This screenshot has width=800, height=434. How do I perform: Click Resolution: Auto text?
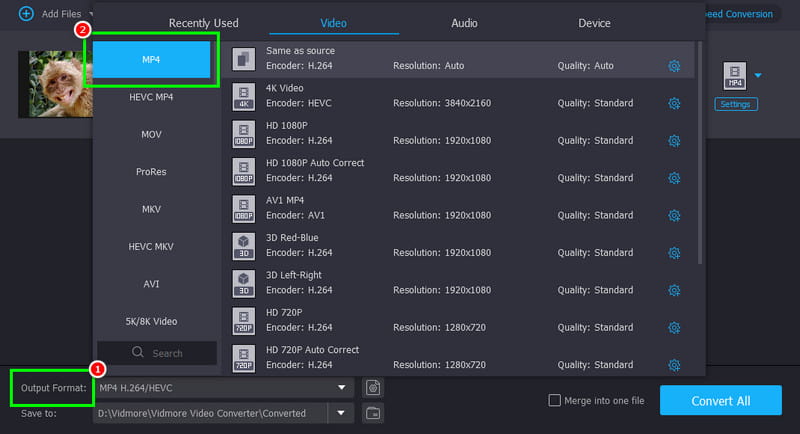click(429, 66)
